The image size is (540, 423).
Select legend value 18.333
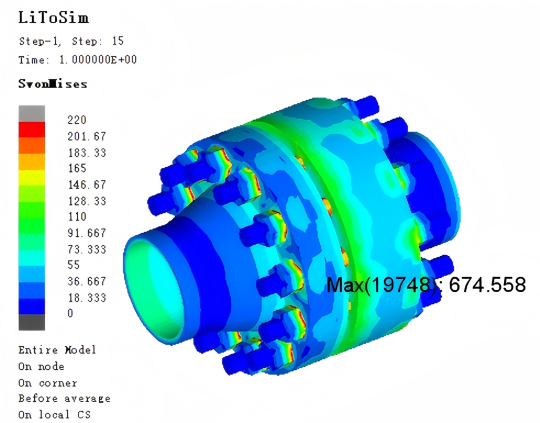click(x=87, y=298)
